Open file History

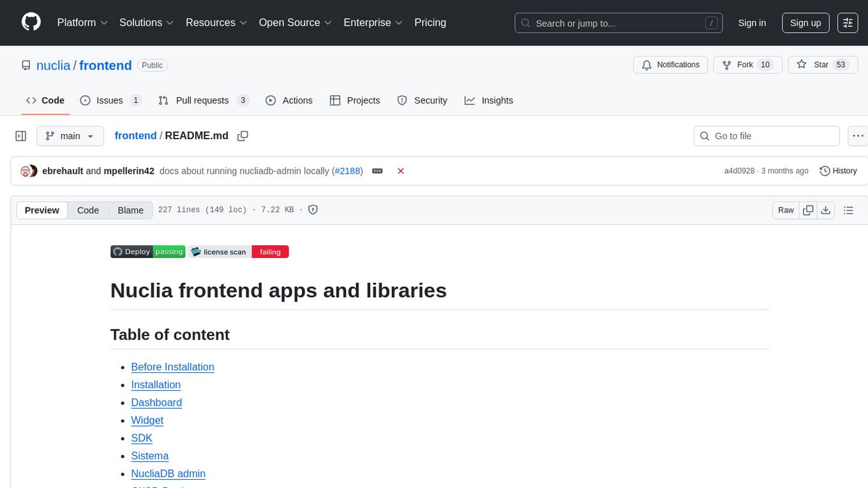[x=838, y=171]
